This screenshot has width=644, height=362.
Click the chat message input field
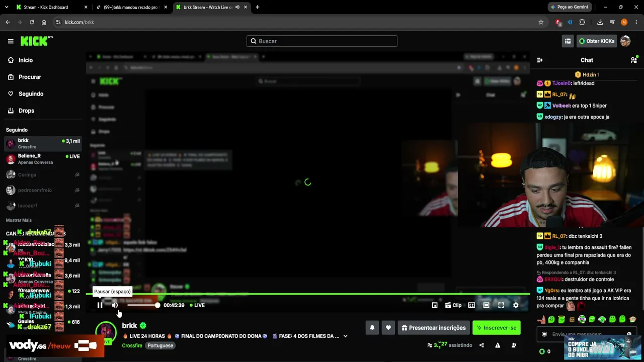tap(586, 334)
